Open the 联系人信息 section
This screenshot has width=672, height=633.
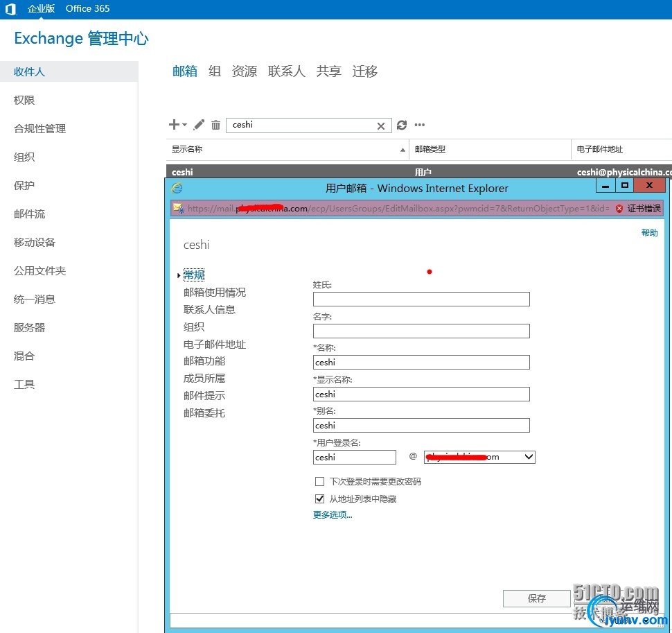point(210,310)
